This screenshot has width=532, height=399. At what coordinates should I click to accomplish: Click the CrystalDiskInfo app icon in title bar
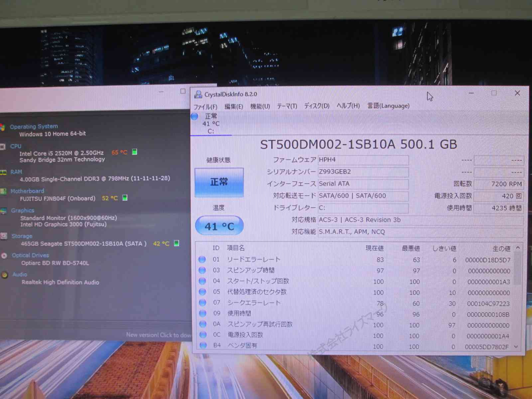coord(198,95)
